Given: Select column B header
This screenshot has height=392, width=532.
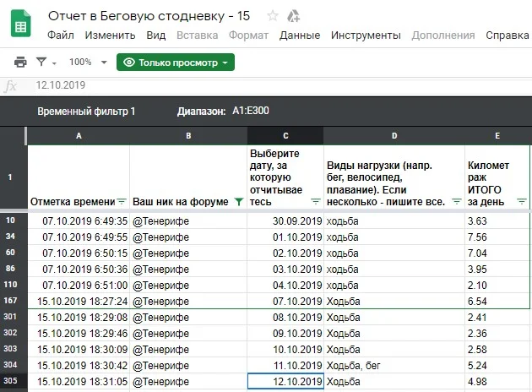Looking at the screenshot, I should (x=188, y=136).
